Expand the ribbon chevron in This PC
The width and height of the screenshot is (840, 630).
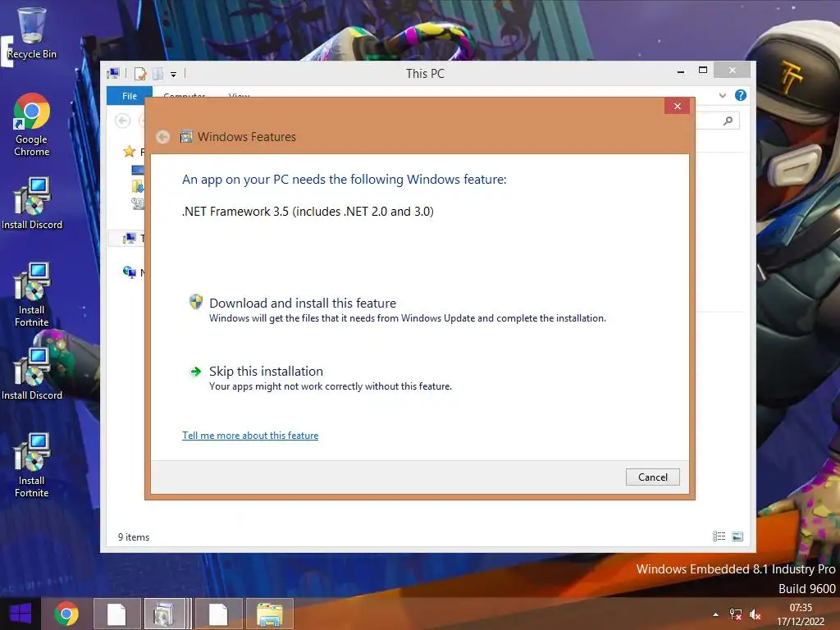(723, 95)
